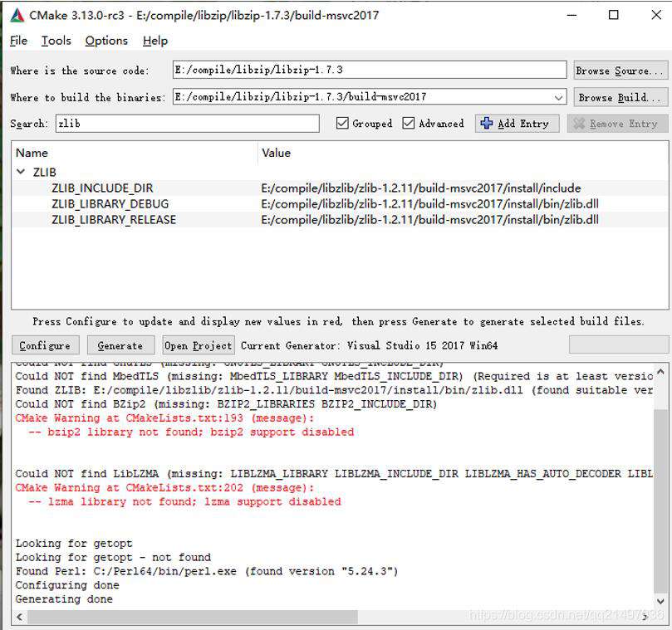Screen dimensions: 672x630
Task: Click the Browse Source button
Action: [620, 71]
